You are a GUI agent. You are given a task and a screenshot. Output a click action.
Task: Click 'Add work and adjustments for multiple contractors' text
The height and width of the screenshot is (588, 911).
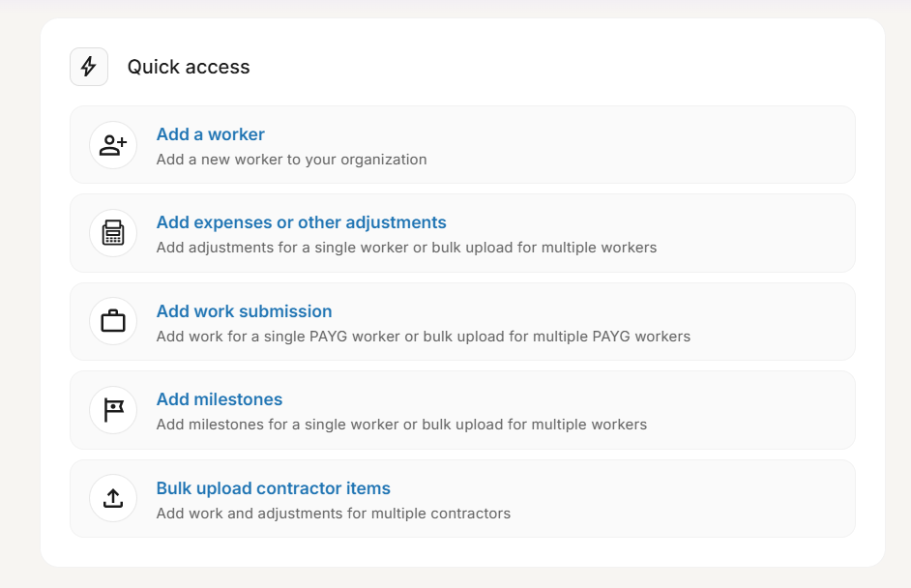tap(333, 514)
